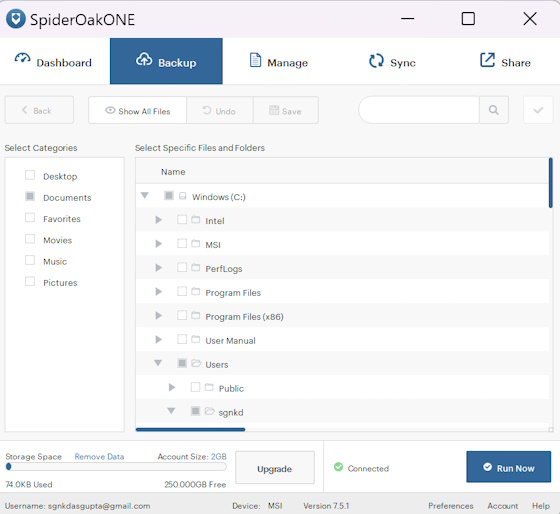560x514 pixels.
Task: Click the Dashboard gauge icon
Action: click(22, 58)
